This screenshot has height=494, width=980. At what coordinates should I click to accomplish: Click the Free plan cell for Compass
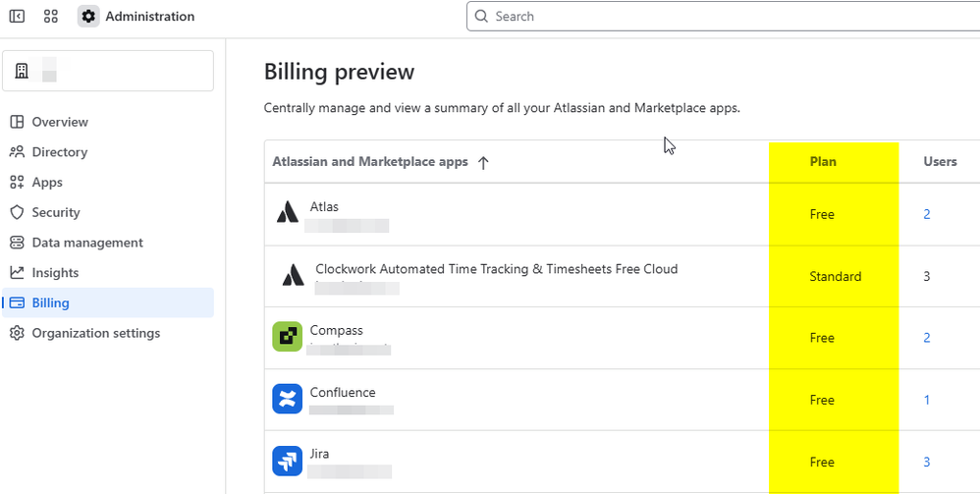822,338
